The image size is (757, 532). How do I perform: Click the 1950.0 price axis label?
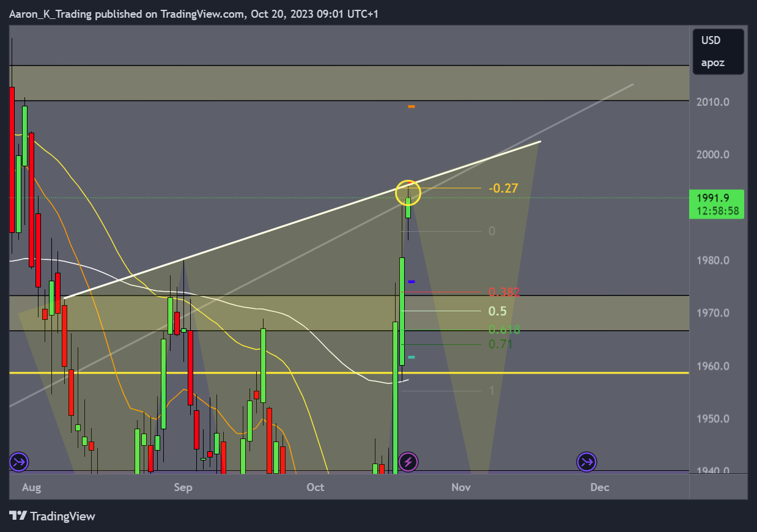tap(712, 419)
